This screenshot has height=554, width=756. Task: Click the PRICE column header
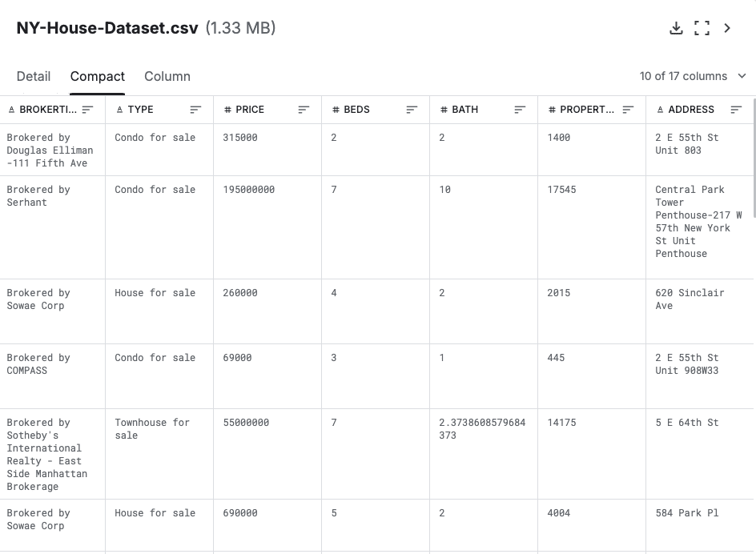tap(250, 110)
